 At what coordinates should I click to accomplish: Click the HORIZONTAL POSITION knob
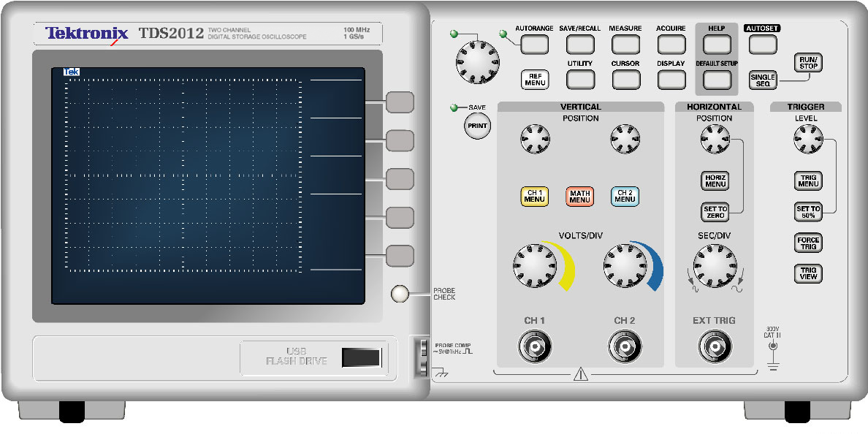click(715, 138)
